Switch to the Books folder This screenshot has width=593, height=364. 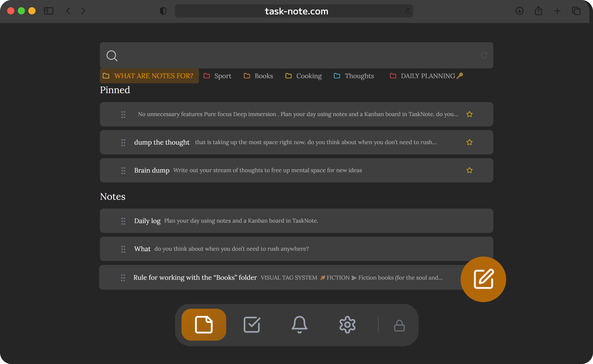pyautogui.click(x=258, y=76)
